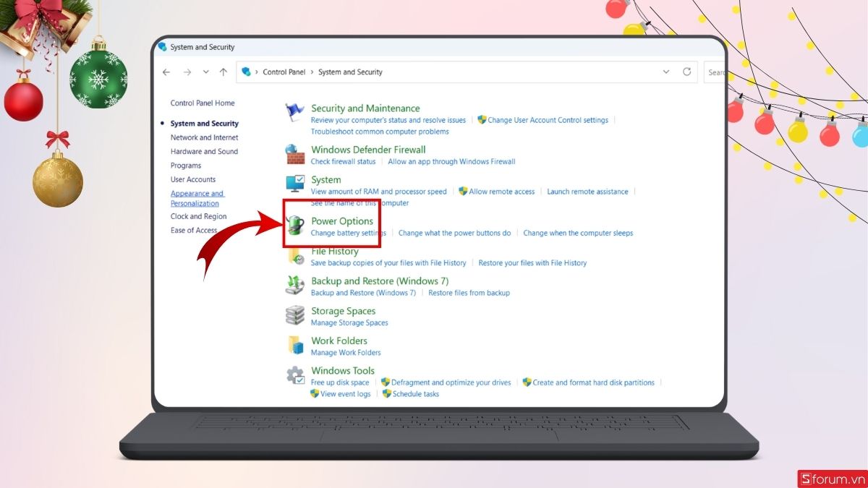Open the Recent locations dropdown chevron

click(206, 72)
